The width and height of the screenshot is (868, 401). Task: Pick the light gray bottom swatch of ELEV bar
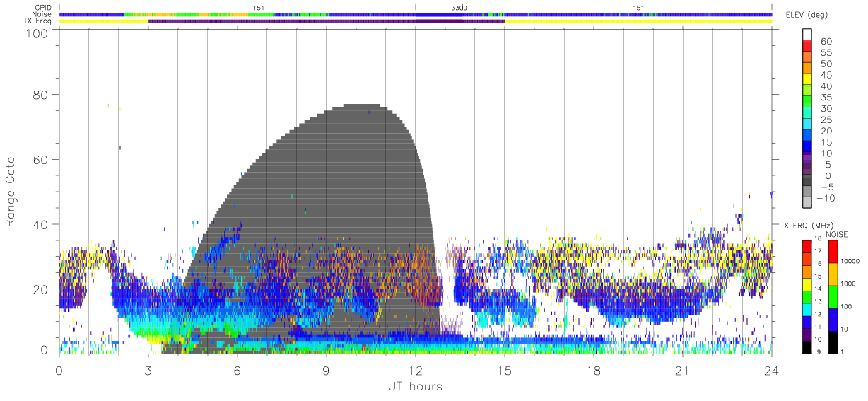(808, 202)
